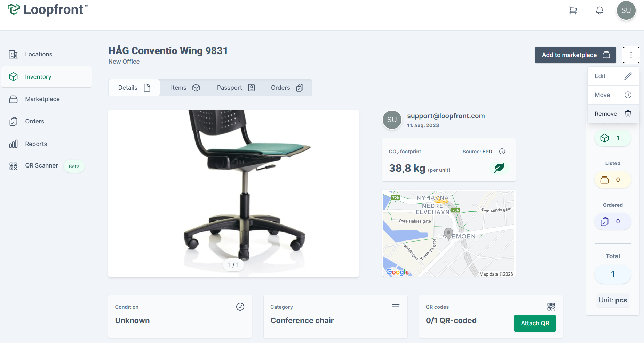Click the SU user avatar in header
Viewport: 644px width, 343px height.
626,10
